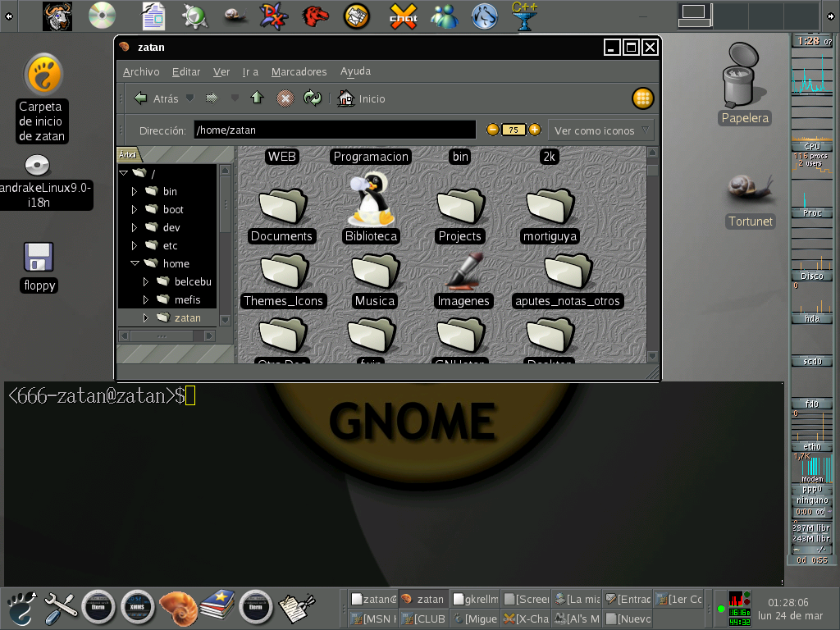The image size is (840, 630).
Task: Select the aputes_notas_otros folder
Action: point(568,271)
